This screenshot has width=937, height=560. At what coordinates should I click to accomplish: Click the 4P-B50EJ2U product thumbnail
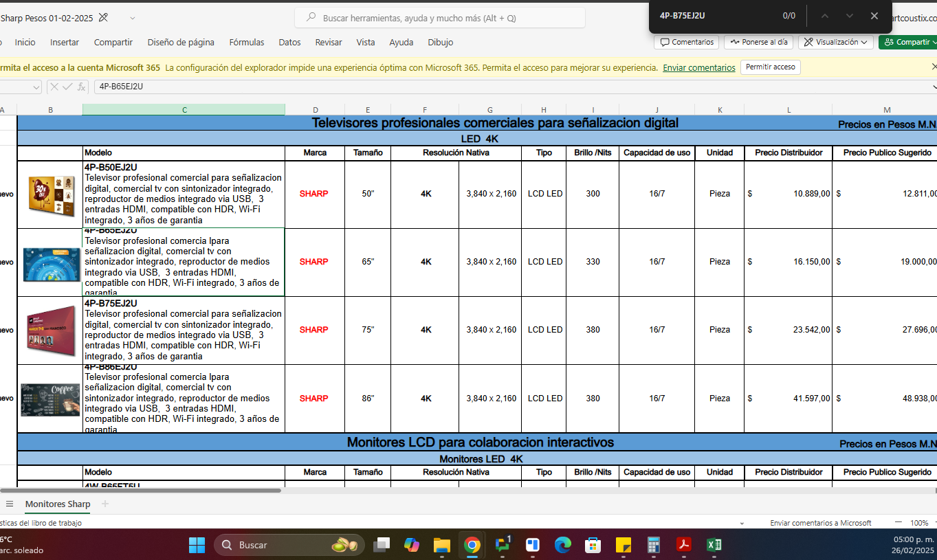coord(50,194)
